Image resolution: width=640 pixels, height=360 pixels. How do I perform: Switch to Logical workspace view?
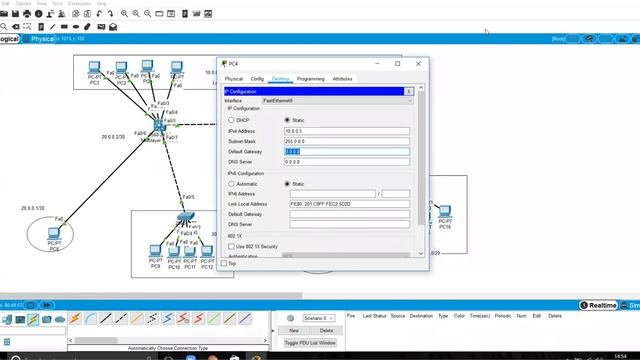pyautogui.click(x=9, y=39)
